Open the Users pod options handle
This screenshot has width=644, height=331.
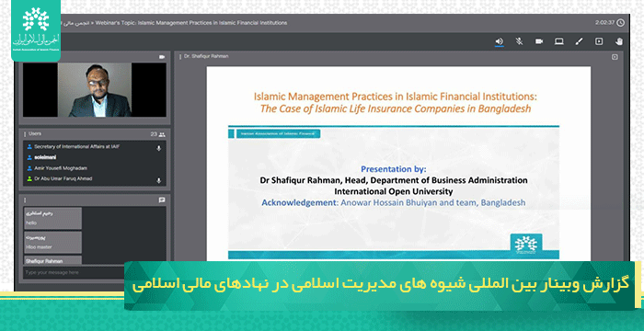[25, 134]
